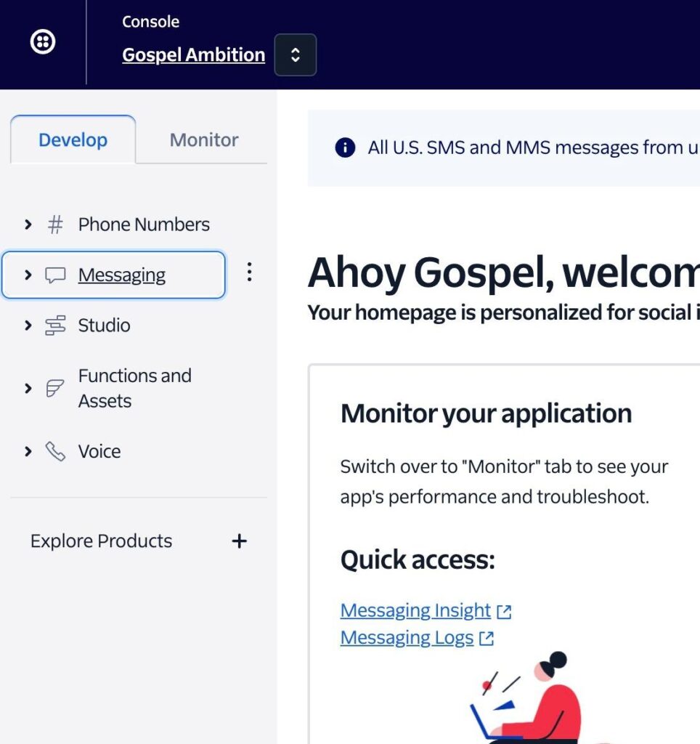This screenshot has height=744, width=700.
Task: Switch to the Monitor tab
Action: (204, 139)
